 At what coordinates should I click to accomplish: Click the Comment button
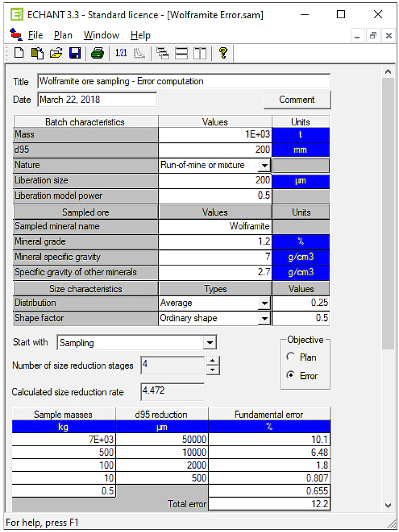click(297, 99)
